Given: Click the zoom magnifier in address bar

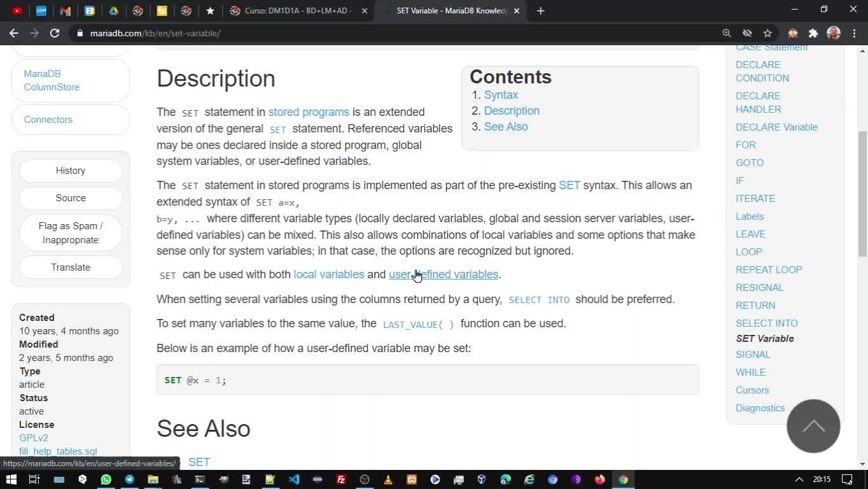Looking at the screenshot, I should coord(727,33).
